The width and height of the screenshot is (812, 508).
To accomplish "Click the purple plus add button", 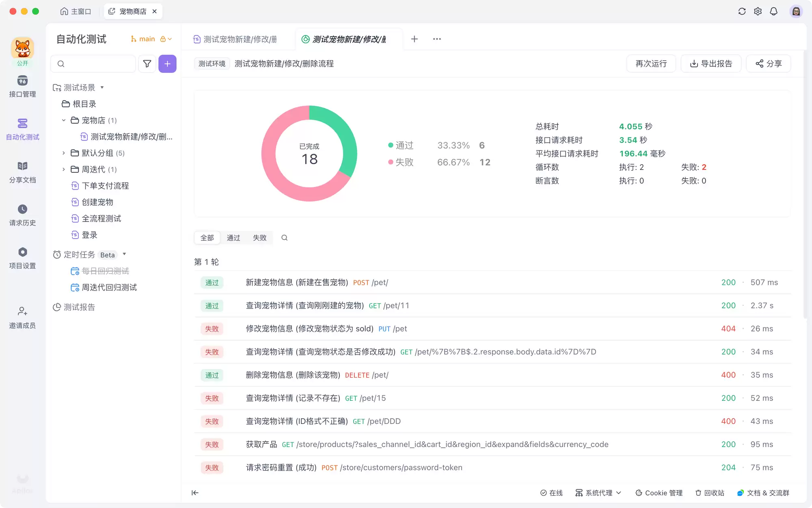I will click(167, 64).
